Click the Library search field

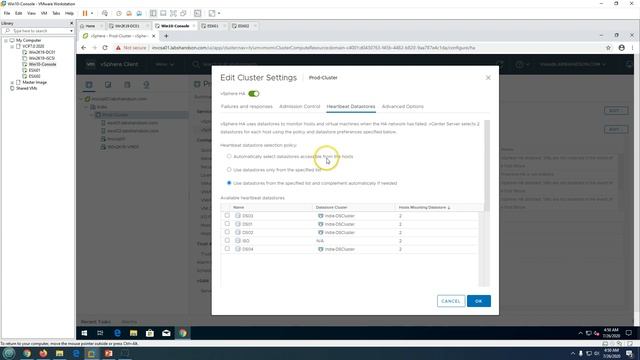click(x=37, y=31)
